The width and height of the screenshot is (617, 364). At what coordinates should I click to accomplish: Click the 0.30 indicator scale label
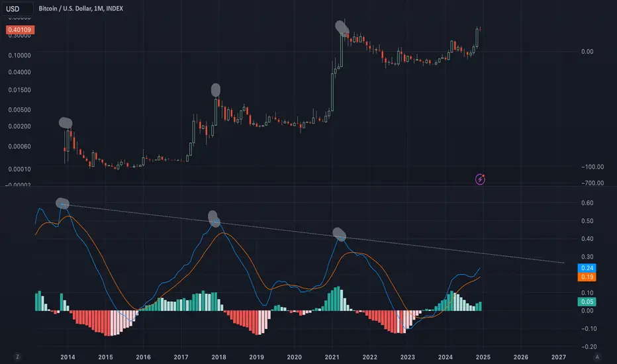(x=587, y=257)
